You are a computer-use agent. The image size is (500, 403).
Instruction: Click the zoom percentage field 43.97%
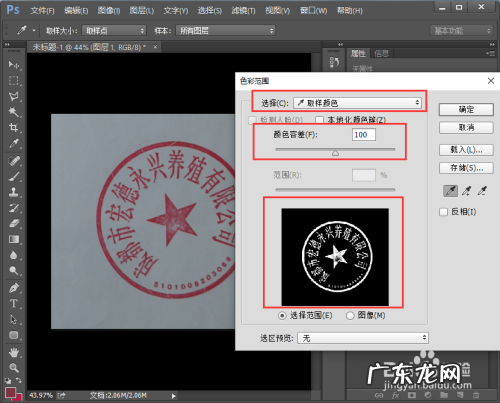point(41,396)
